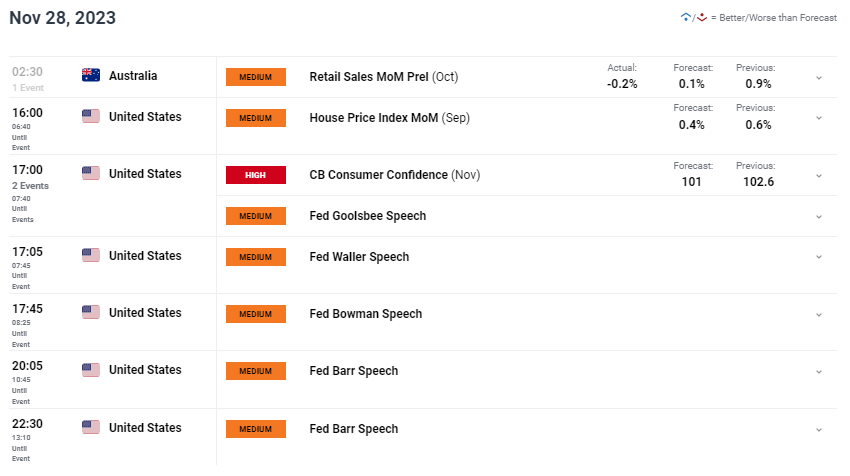Expand the Retail Sales MoM Prel row
This screenshot has width=850, height=476.
pos(819,77)
